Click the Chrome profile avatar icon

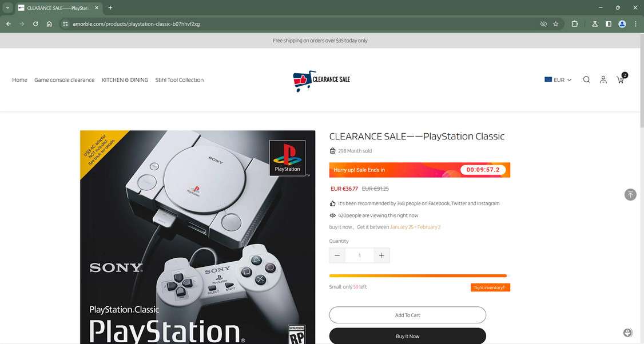[622, 24]
